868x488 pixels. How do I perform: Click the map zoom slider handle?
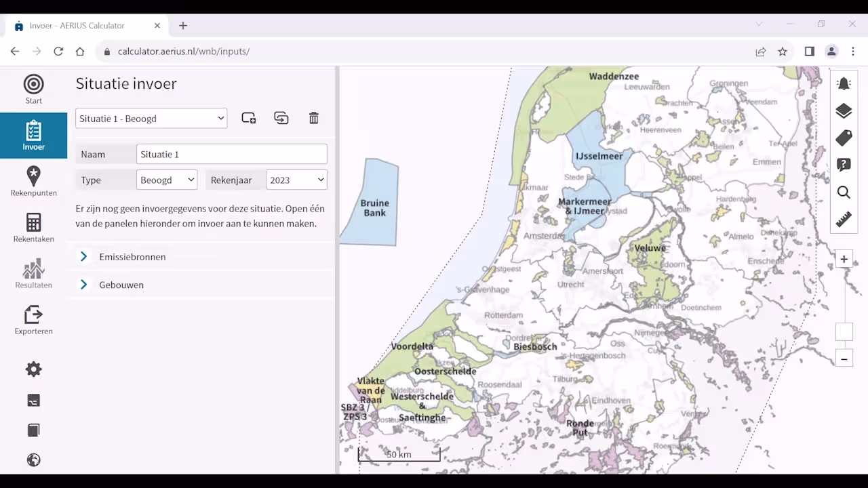coord(844,332)
